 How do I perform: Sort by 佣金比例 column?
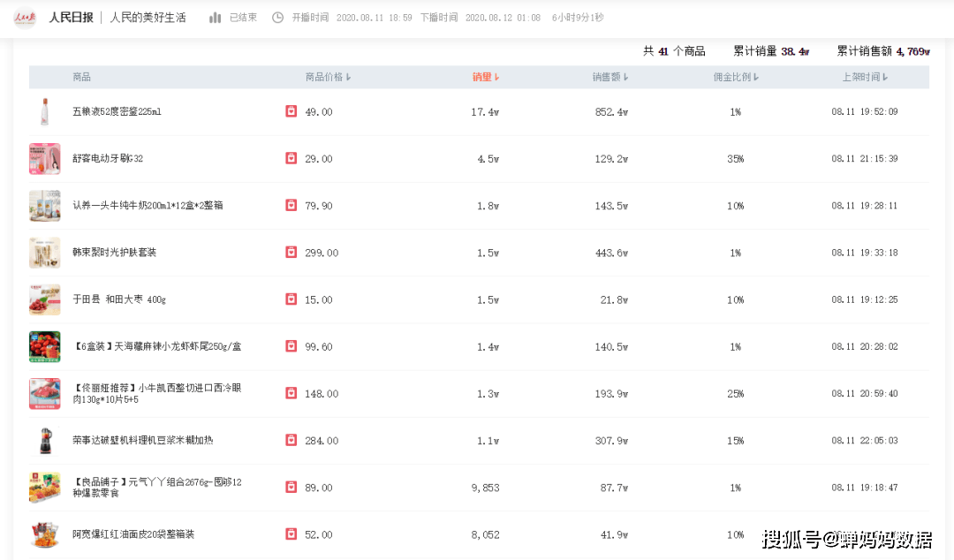coord(736,78)
